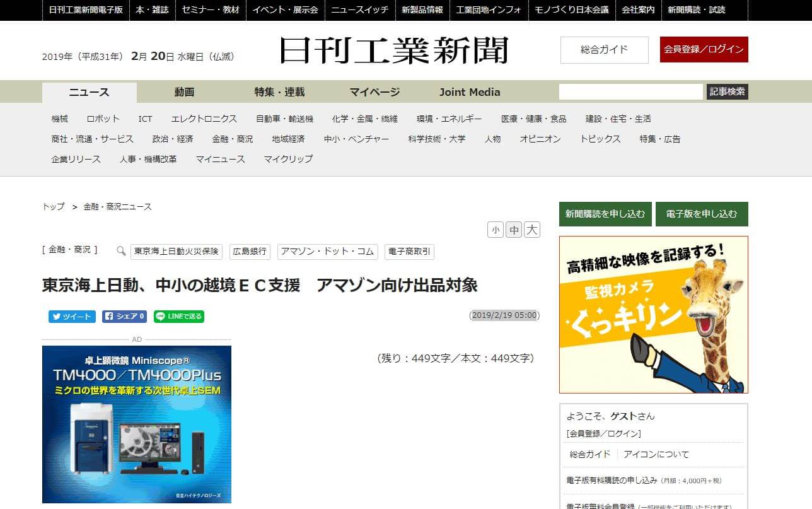Open マイニュース section

coord(220,159)
